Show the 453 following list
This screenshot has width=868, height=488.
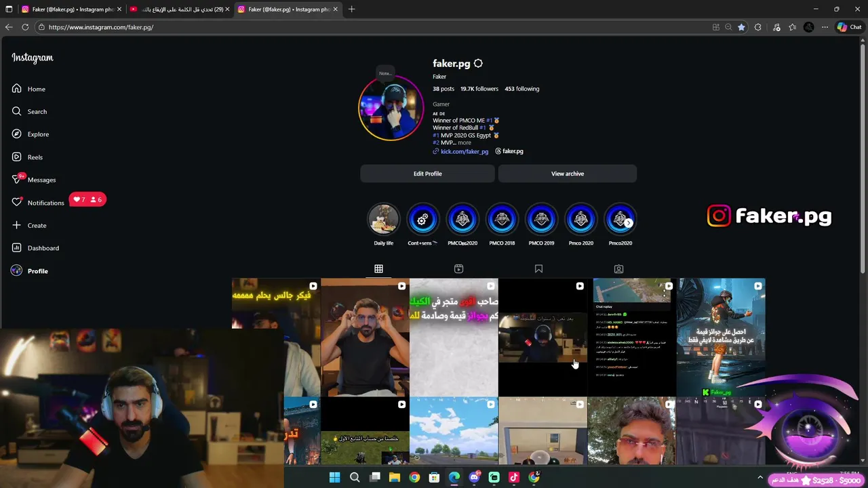(521, 89)
